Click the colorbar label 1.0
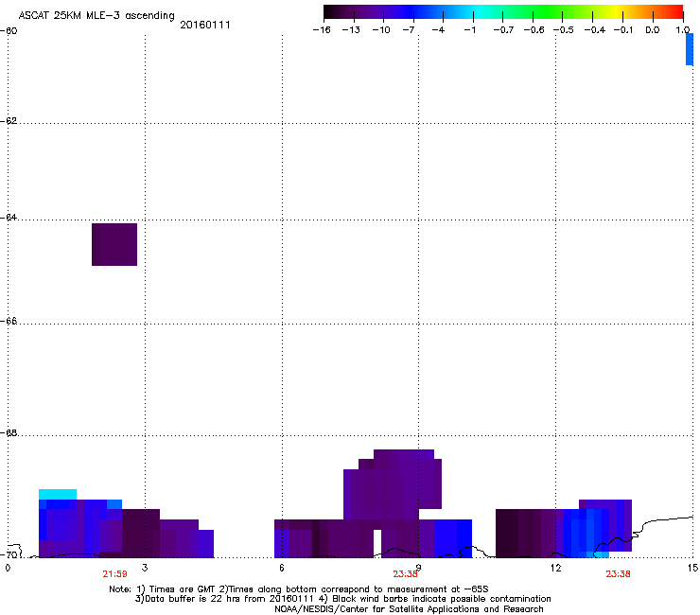 click(683, 30)
